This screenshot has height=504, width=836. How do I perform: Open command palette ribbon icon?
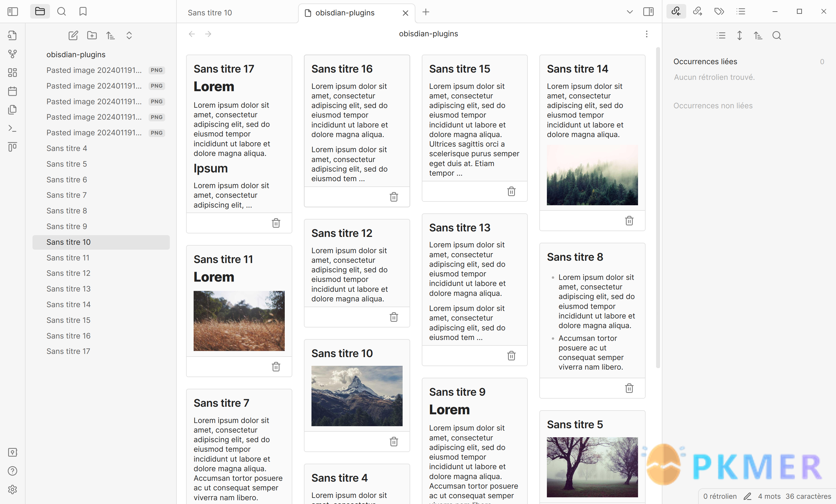tap(12, 128)
